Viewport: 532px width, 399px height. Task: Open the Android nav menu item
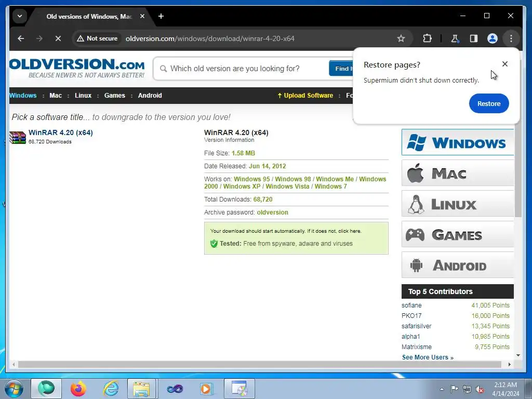click(x=150, y=96)
